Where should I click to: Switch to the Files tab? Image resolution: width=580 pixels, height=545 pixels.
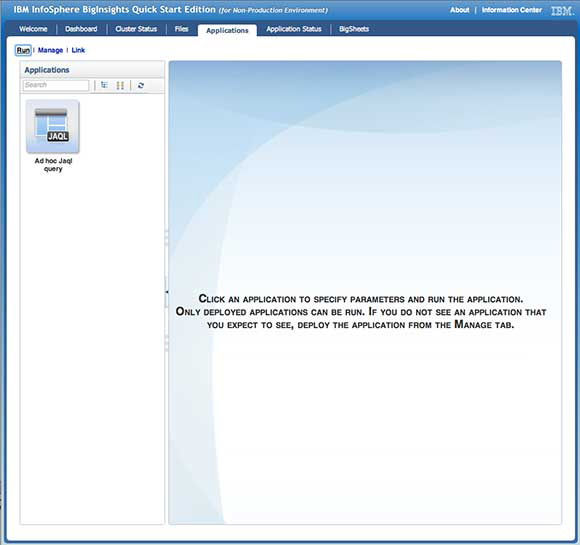182,29
